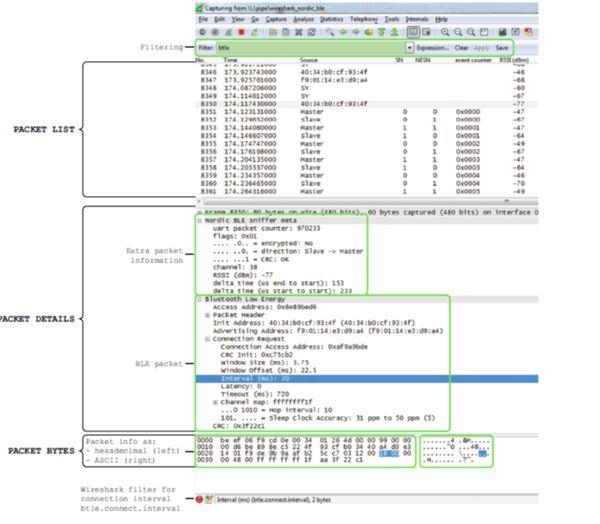Select packet 8350 in the list

(367, 104)
